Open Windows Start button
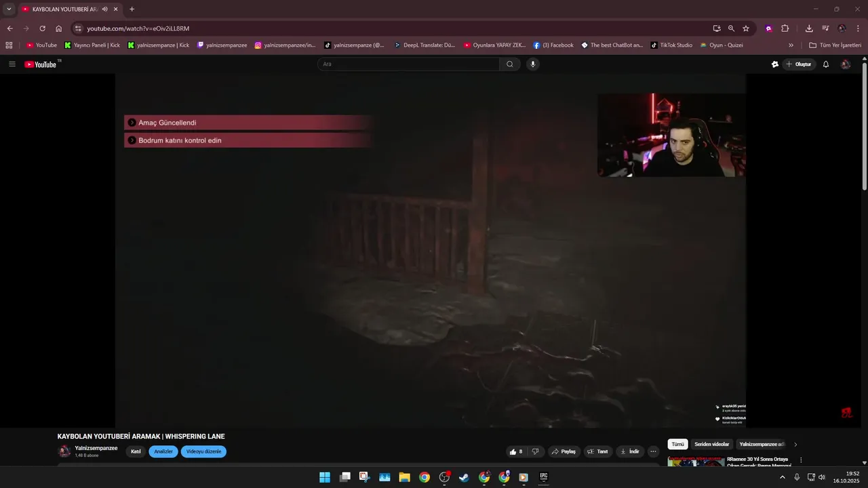This screenshot has height=488, width=868. pos(325,477)
